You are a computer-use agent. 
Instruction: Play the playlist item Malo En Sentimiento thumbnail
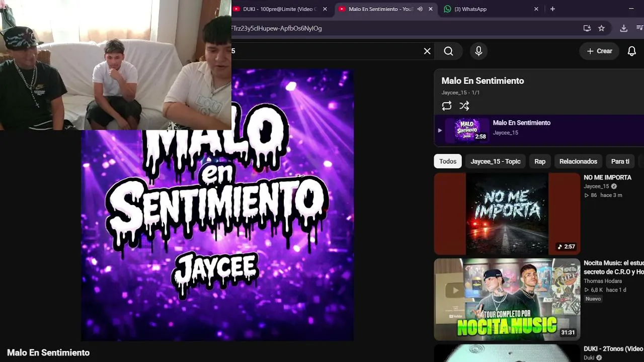point(467,130)
